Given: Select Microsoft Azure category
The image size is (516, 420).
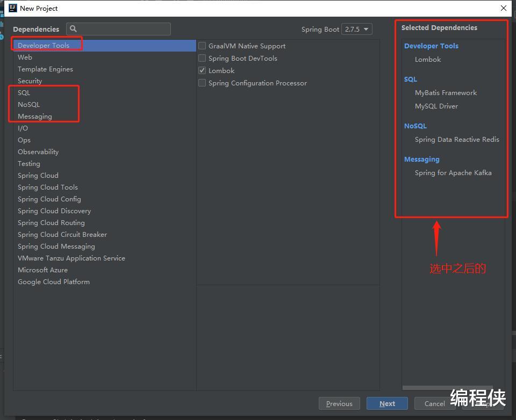Looking at the screenshot, I should [x=105, y=270].
